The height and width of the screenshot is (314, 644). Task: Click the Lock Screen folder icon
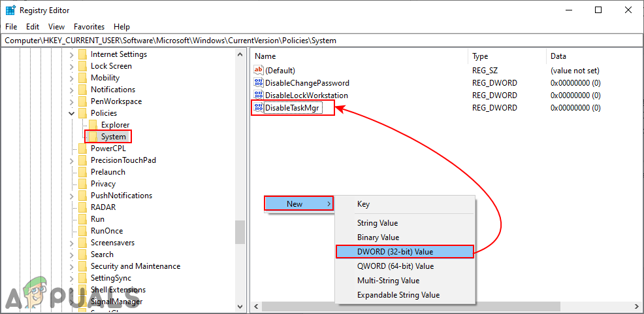click(x=82, y=66)
